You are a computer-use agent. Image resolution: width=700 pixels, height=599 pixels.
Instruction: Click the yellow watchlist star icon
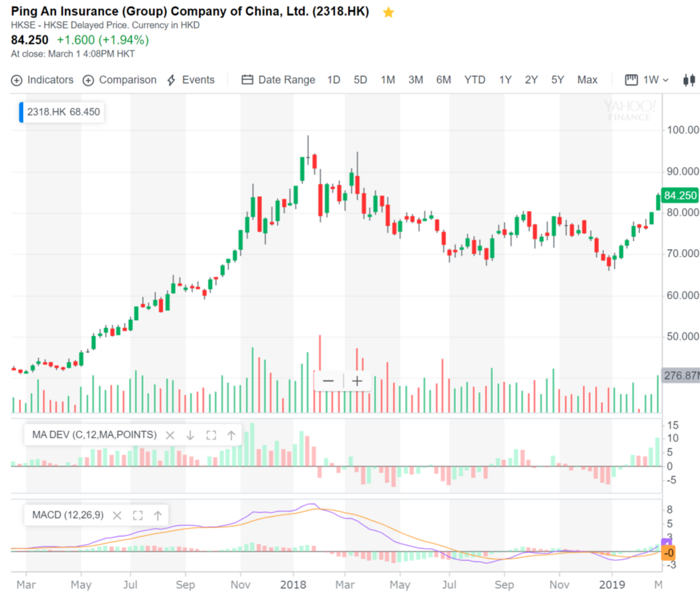tap(388, 12)
